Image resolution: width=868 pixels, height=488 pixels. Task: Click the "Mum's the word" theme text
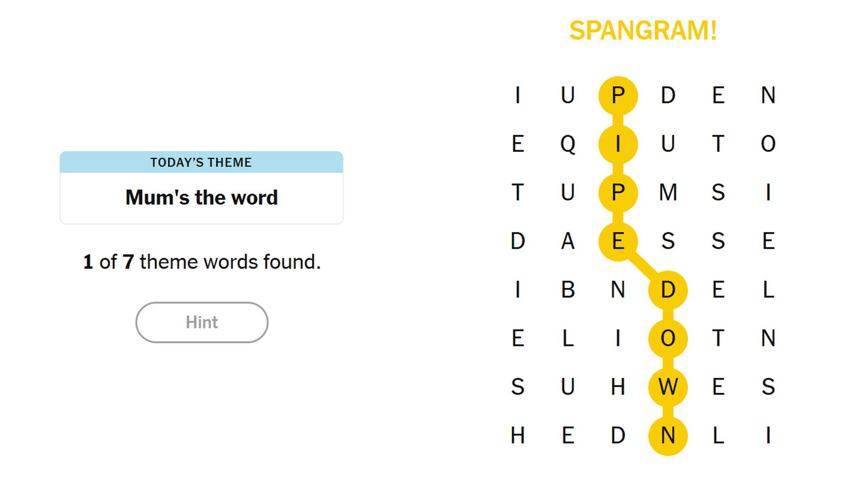(201, 197)
